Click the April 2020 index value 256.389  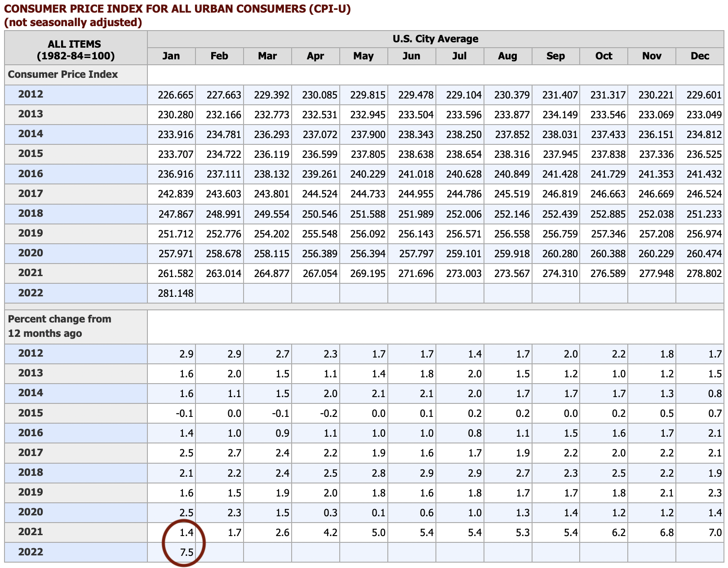click(x=320, y=254)
